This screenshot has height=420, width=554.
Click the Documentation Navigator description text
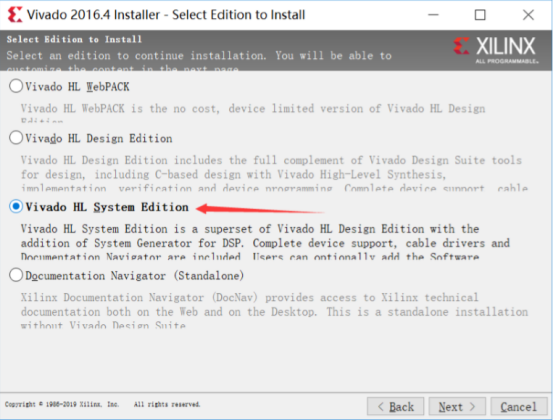(x=274, y=311)
